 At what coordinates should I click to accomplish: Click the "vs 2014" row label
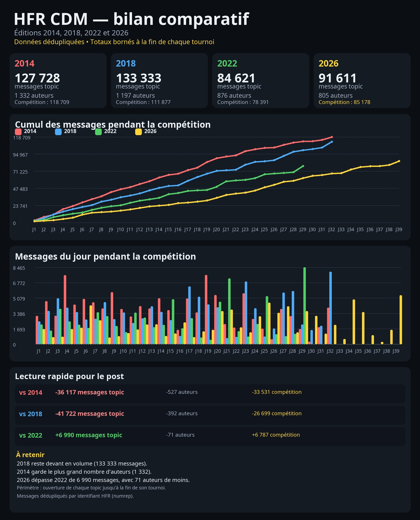click(x=31, y=393)
